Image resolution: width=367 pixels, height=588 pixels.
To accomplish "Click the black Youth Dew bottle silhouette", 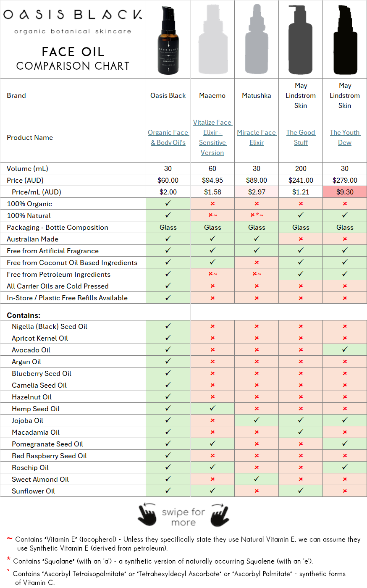I will [345, 40].
